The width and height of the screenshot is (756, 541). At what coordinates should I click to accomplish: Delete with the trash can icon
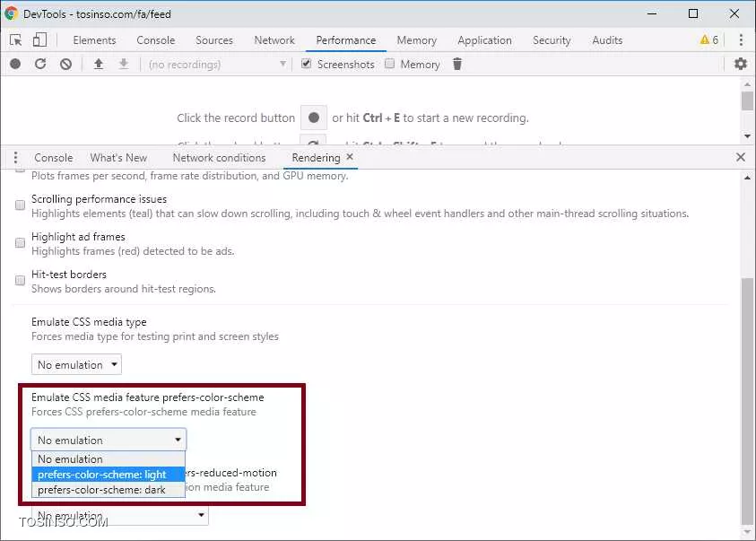coord(457,64)
